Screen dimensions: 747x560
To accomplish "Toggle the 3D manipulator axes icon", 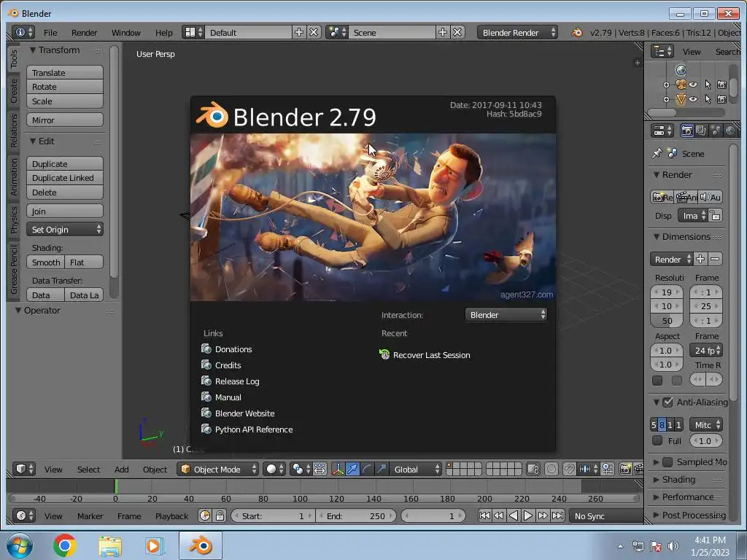I will pyautogui.click(x=338, y=469).
